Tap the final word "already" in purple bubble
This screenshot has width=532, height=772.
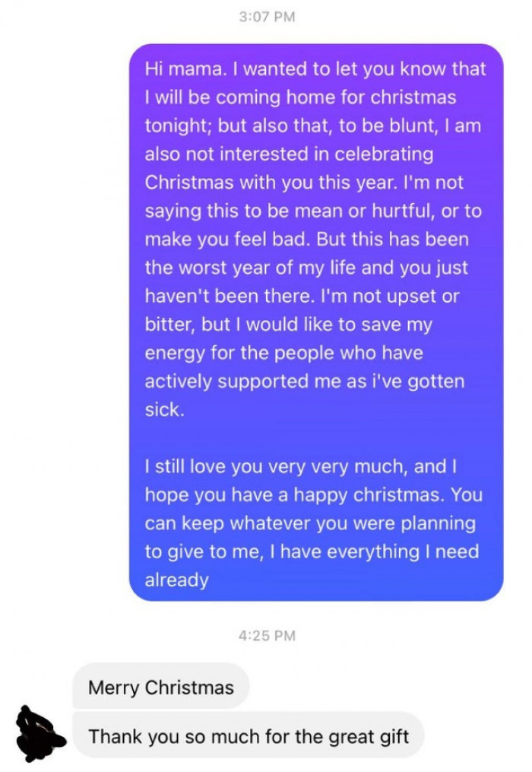coord(176,580)
